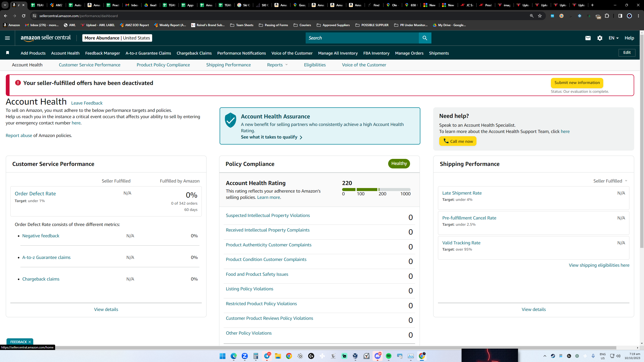Screen dimensions: 644x362
Task: Open the Order Defect Rate link
Action: pos(35,194)
